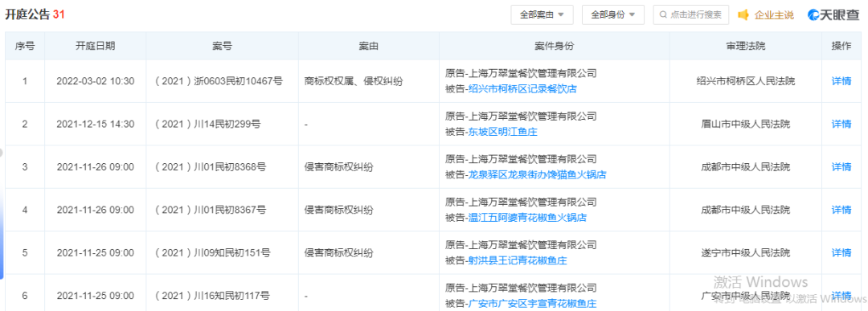Select case number (2021)川01民初8368号
The width and height of the screenshot is (868, 311).
[x=211, y=166]
